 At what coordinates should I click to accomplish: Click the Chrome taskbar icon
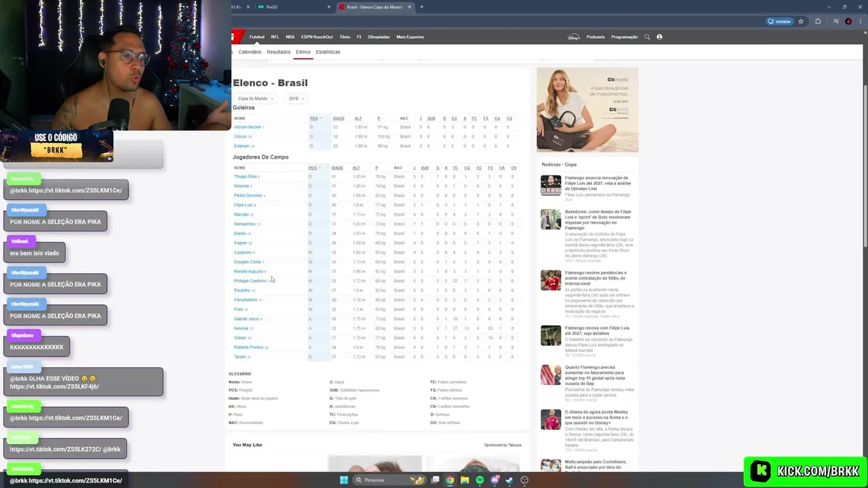[450, 480]
